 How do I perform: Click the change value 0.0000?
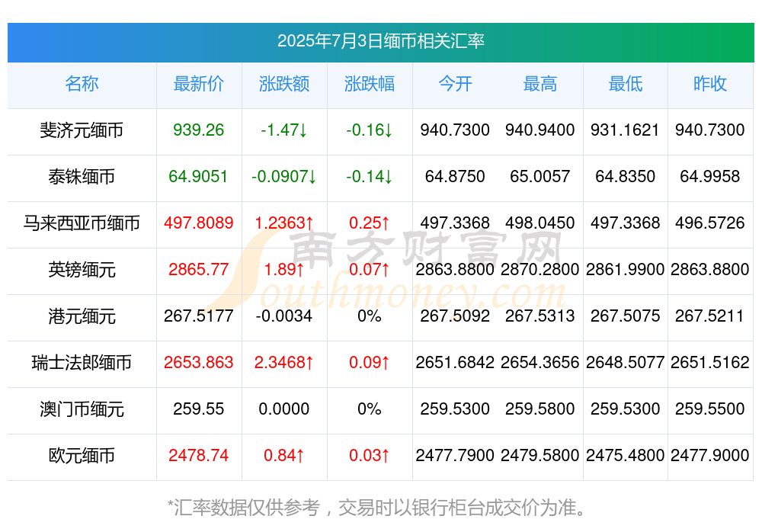[x=284, y=409]
